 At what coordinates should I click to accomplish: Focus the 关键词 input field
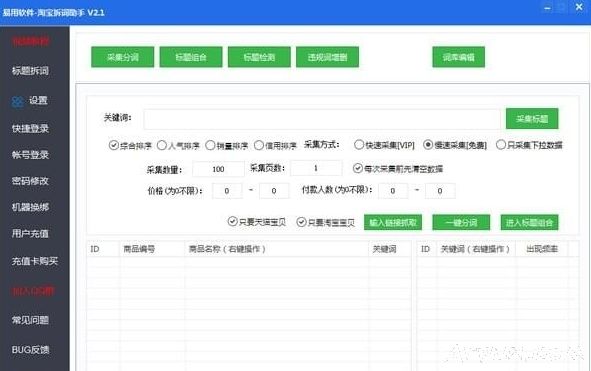[x=322, y=119]
